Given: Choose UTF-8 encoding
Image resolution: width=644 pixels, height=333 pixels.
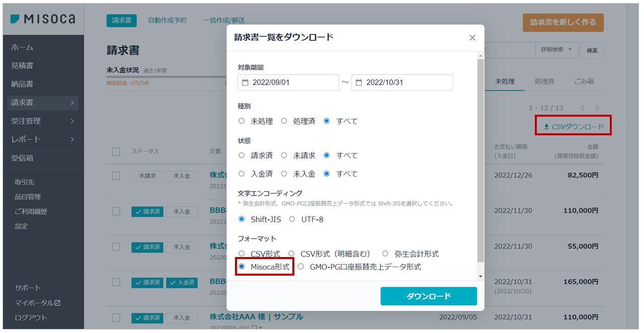Looking at the screenshot, I should coord(292,219).
